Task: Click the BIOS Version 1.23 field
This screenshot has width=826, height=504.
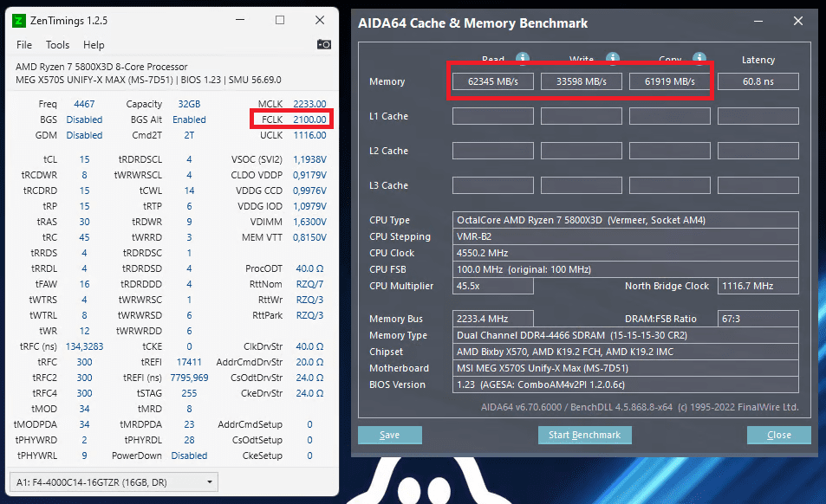Action: click(625, 384)
